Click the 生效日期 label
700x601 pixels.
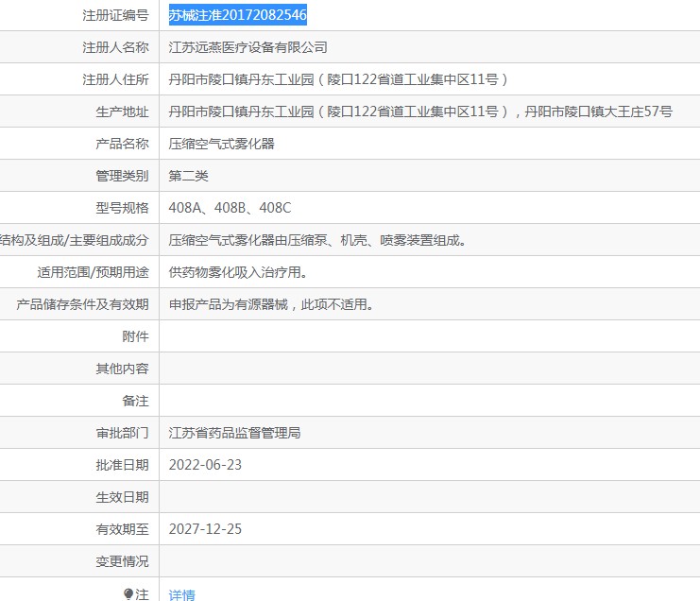click(122, 497)
